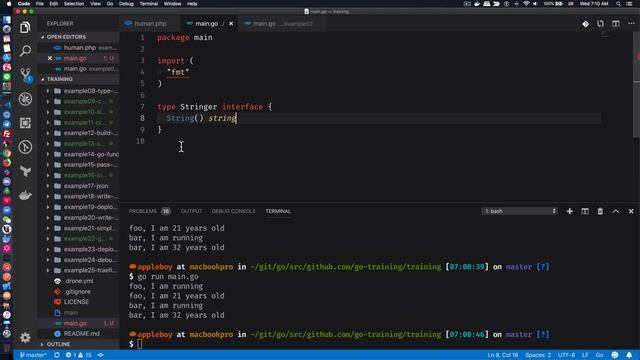Screen dimensions: 640x360
Task: Click LF end-of-line status item
Action: click(585, 355)
